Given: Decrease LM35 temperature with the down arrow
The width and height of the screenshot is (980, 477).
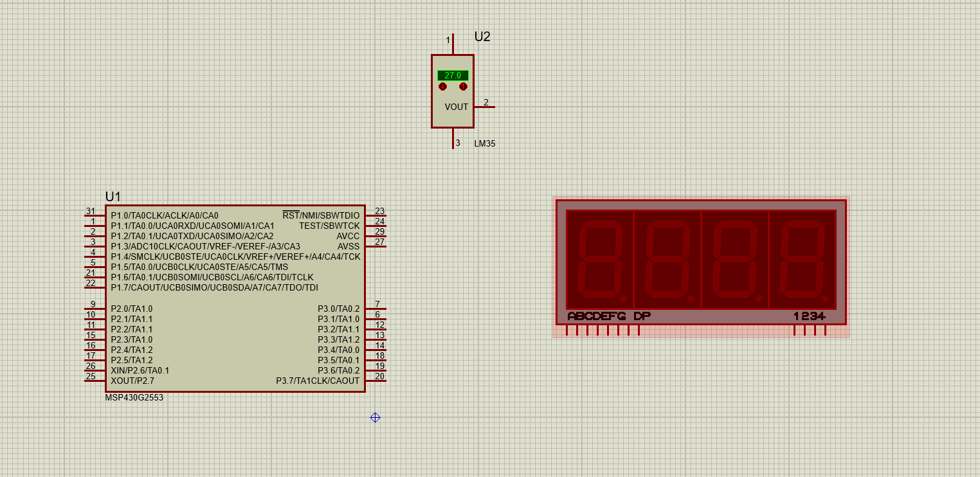Looking at the screenshot, I should coord(442,86).
